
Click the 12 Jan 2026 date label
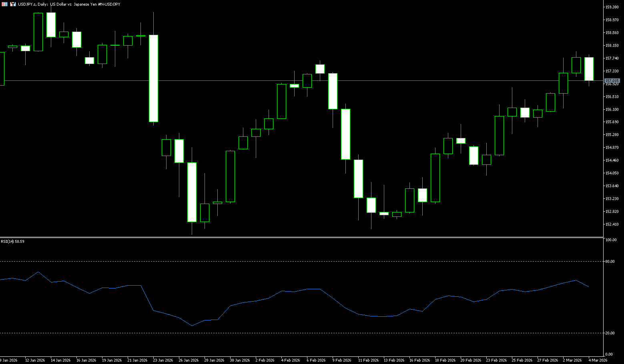[35, 360]
